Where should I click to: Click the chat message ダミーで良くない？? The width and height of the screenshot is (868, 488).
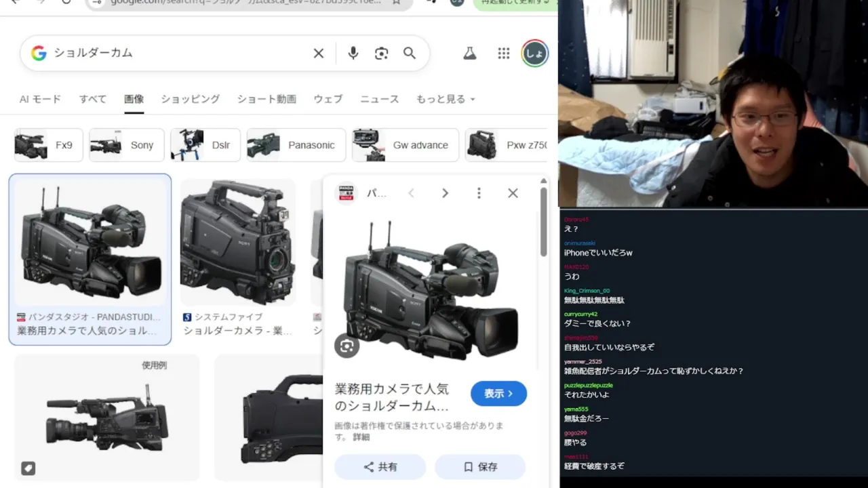coord(597,323)
